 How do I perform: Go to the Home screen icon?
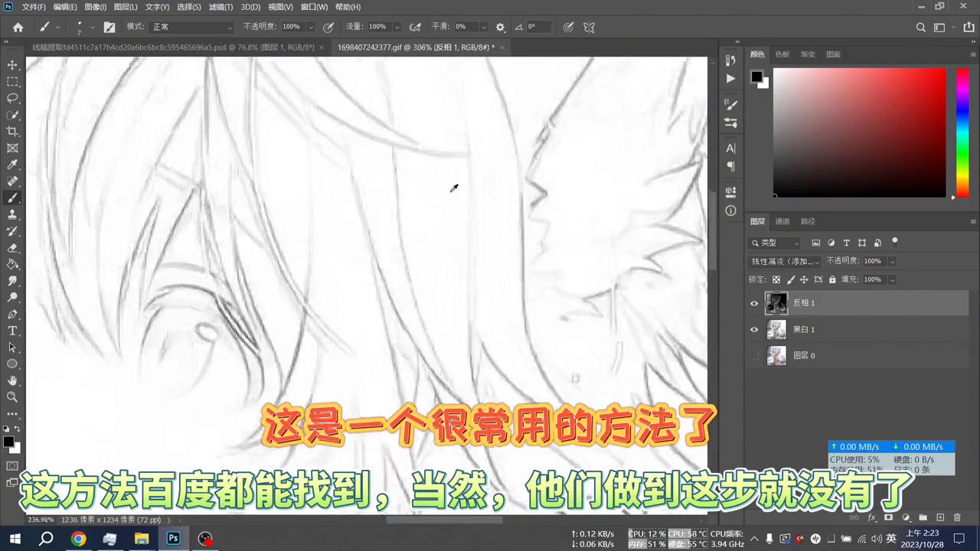pyautogui.click(x=18, y=27)
